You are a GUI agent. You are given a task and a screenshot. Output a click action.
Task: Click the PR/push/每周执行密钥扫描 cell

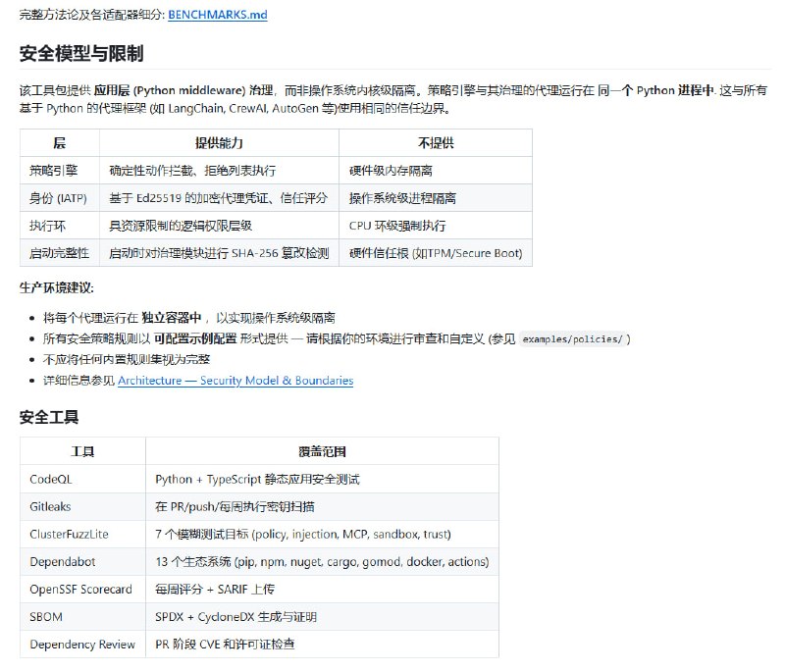[322, 506]
